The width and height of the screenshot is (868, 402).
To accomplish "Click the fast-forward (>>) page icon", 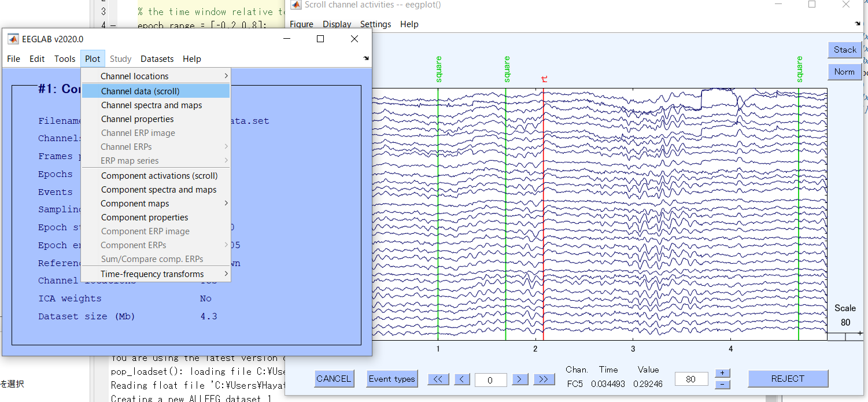I will (x=544, y=379).
